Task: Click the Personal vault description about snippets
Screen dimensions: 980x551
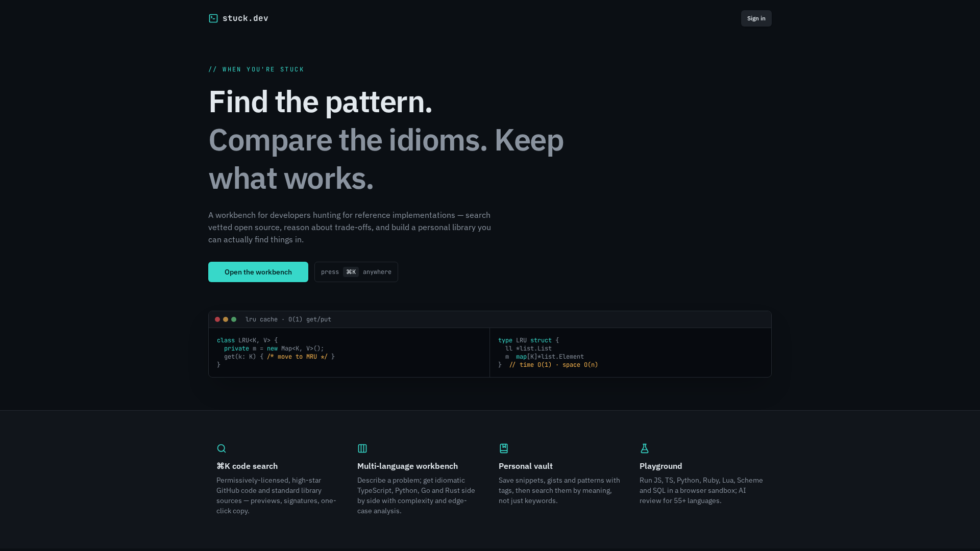Action: (559, 490)
